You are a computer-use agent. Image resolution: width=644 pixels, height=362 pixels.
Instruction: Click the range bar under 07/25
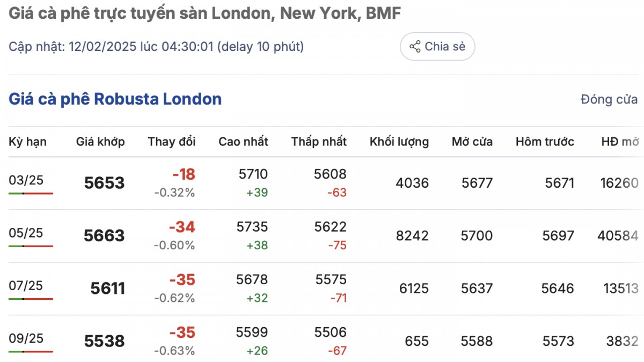31,298
